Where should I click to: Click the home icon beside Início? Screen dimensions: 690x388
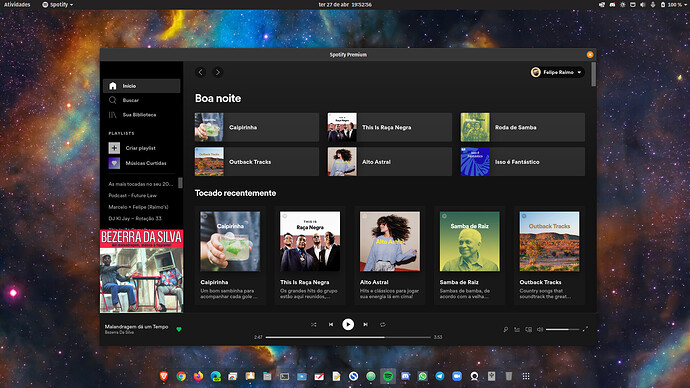coord(113,86)
